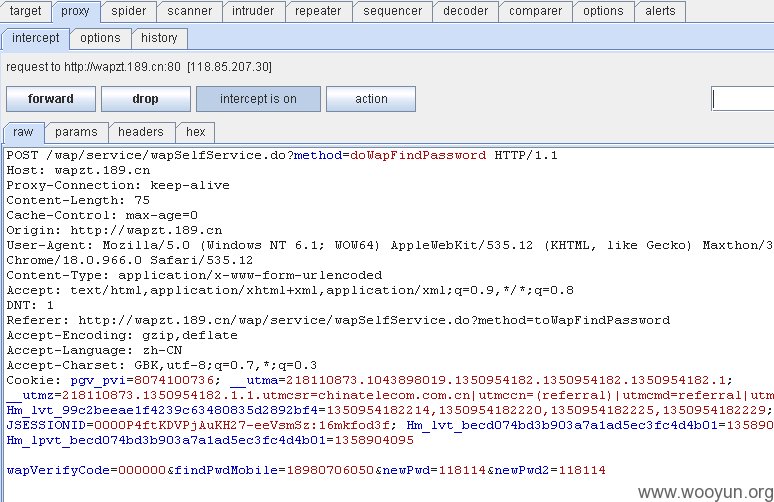Click the Hm_lvt_99c2beeae1f4239c cookie line

tap(389, 410)
